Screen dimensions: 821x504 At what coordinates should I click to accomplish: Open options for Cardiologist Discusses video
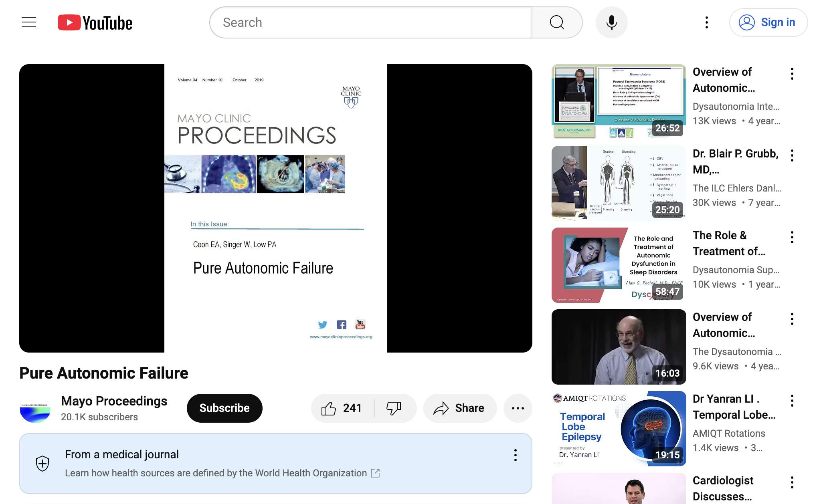(792, 482)
